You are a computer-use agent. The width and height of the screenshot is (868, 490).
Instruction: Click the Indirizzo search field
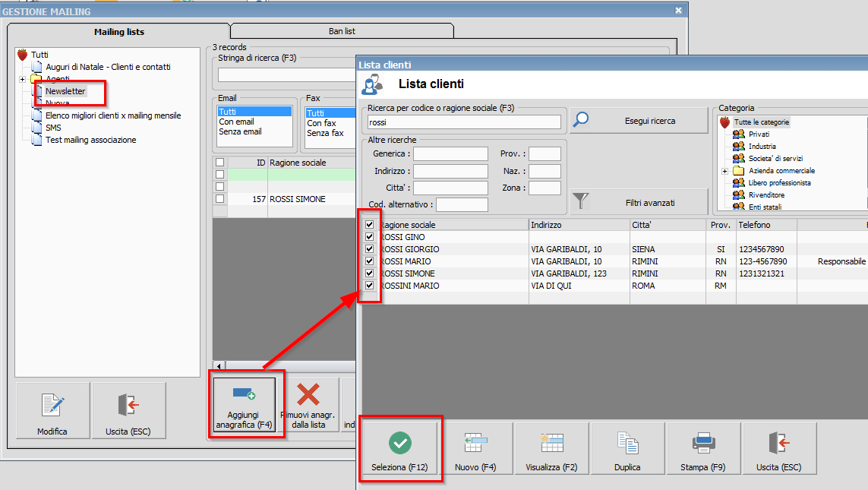tap(450, 171)
